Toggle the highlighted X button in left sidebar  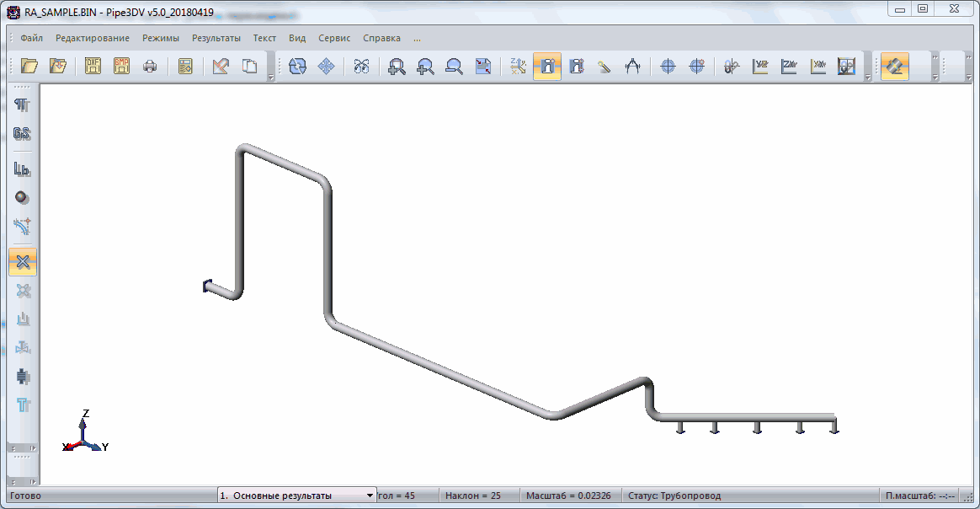point(23,262)
